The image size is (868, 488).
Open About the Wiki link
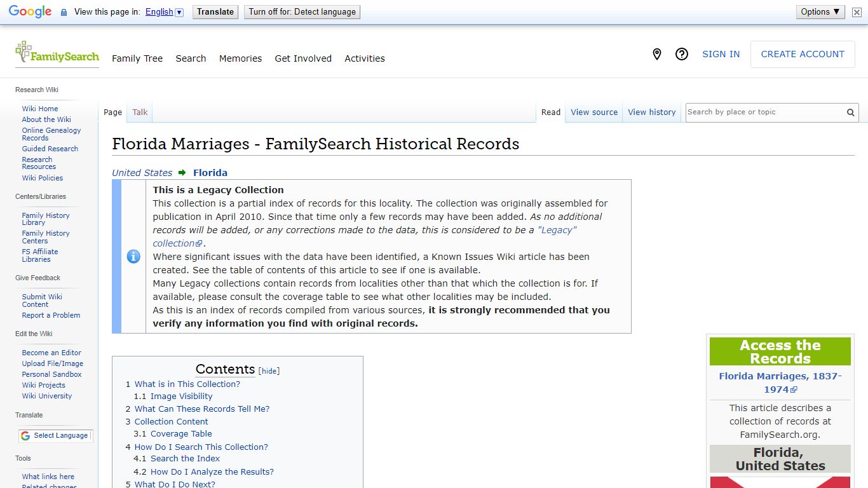(46, 119)
